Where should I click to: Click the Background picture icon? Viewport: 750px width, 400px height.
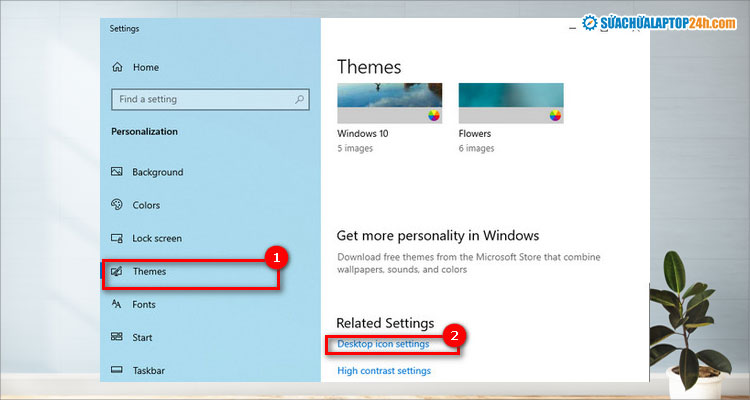[x=117, y=172]
